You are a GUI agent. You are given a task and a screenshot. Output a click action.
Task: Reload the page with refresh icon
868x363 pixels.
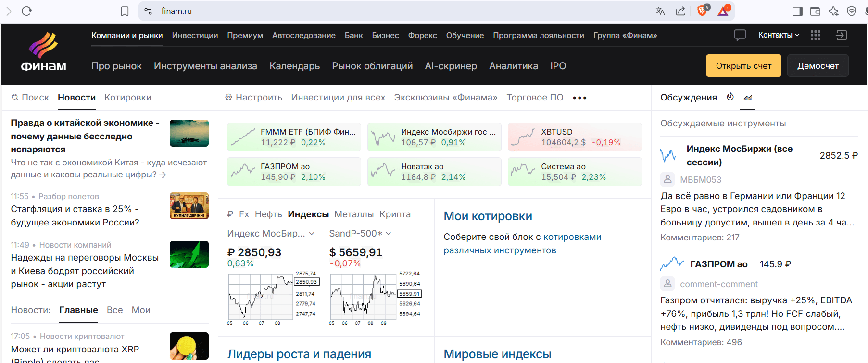tap(26, 11)
